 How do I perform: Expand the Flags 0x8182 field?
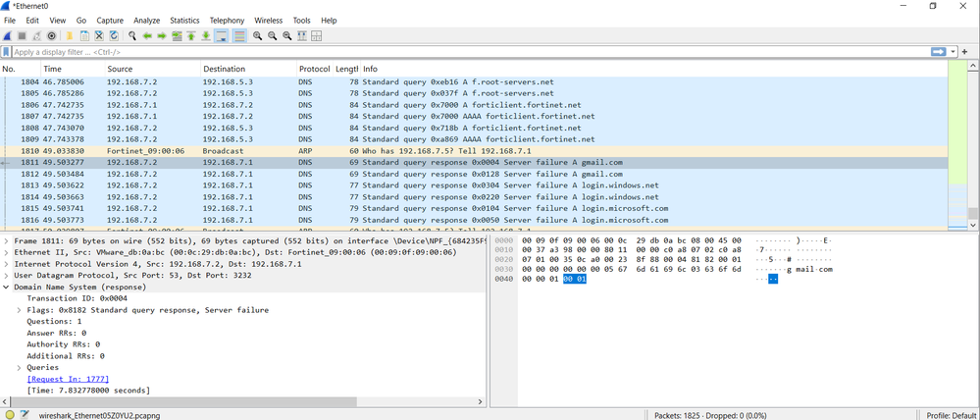(20, 310)
